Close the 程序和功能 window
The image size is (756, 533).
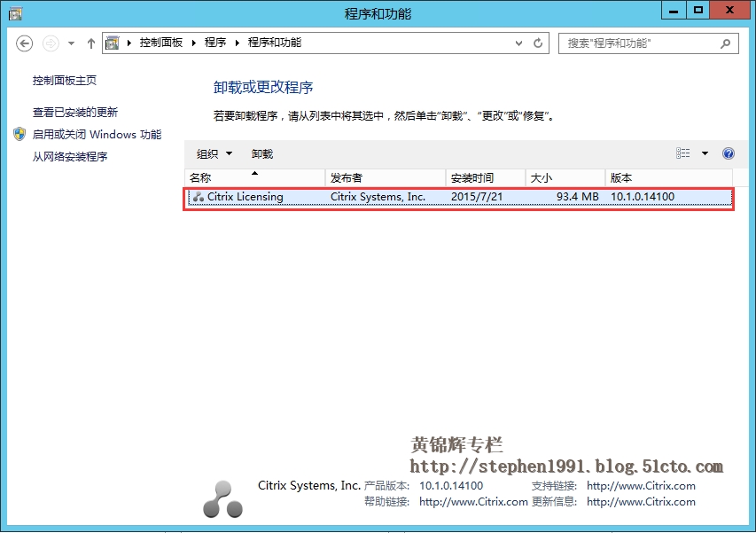point(729,10)
